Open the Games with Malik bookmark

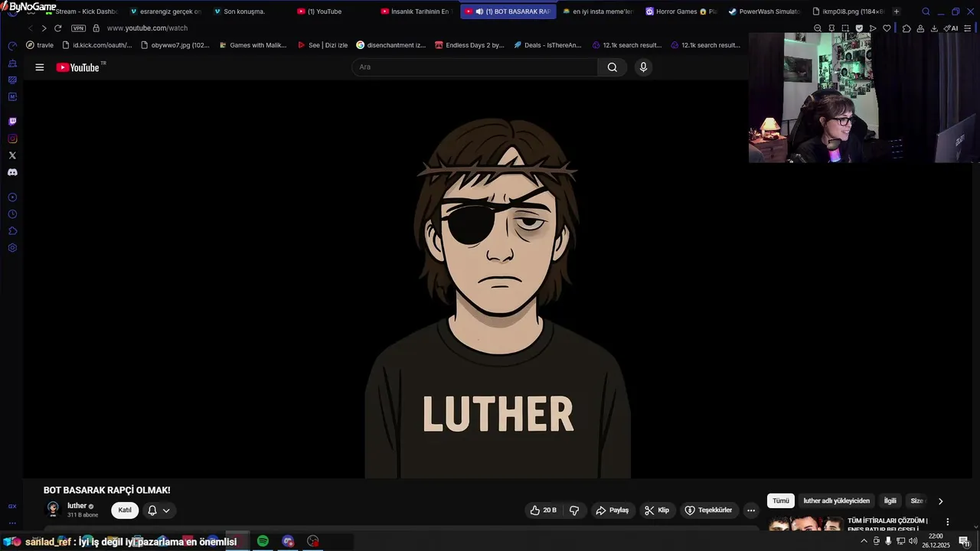(253, 45)
